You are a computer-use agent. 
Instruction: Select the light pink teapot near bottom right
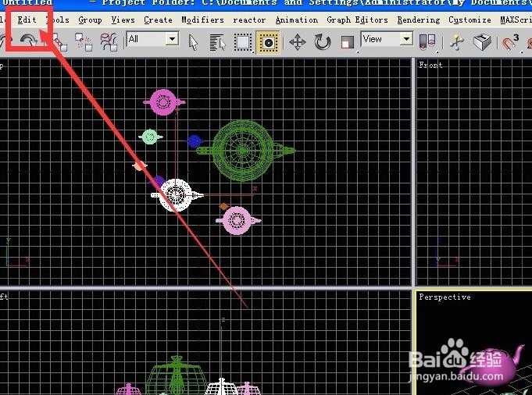(238, 220)
